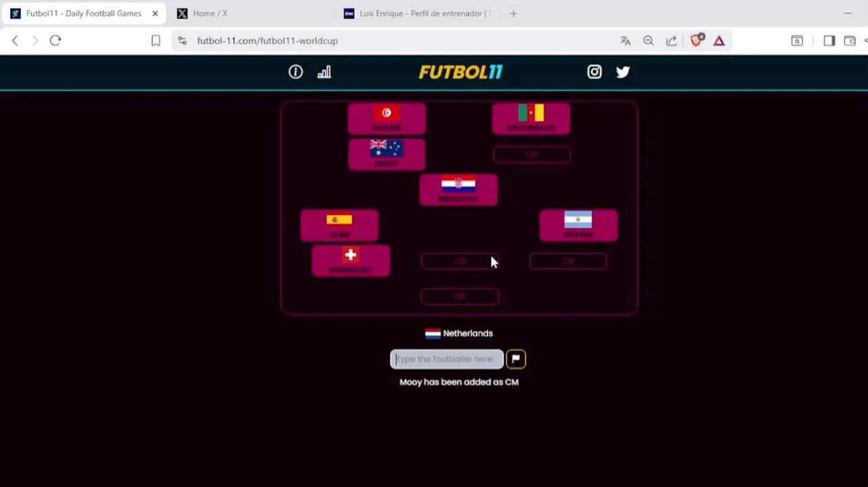
Task: Open the tab search button
Action: coord(797,41)
